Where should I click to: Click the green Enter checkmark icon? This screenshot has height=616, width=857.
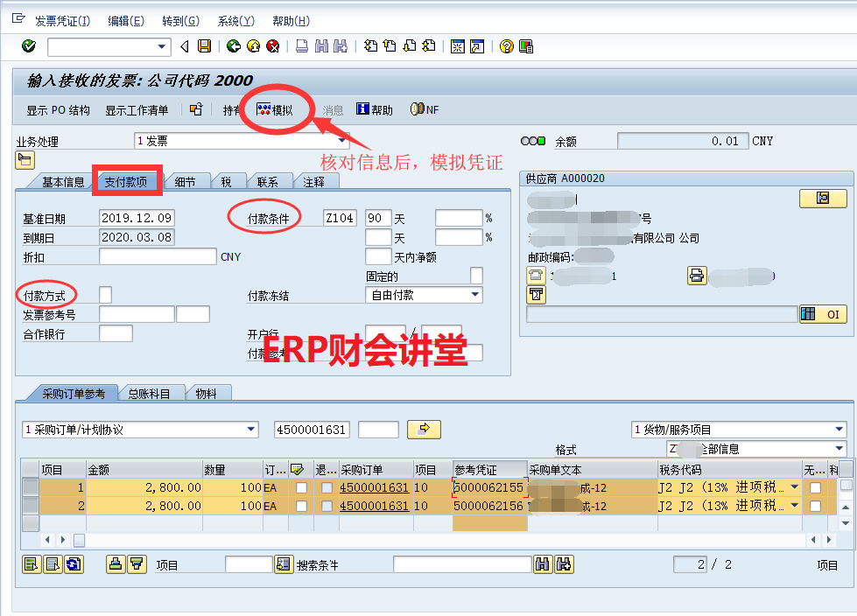pyautogui.click(x=28, y=46)
